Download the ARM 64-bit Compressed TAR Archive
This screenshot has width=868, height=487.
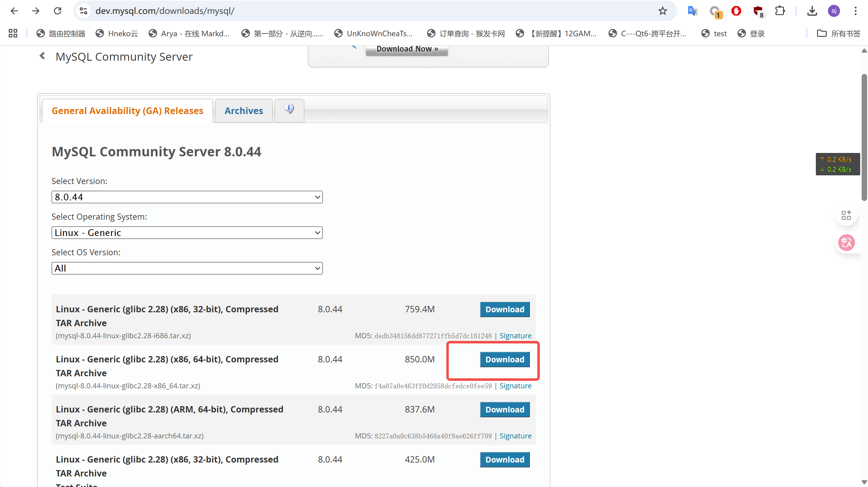coord(505,409)
